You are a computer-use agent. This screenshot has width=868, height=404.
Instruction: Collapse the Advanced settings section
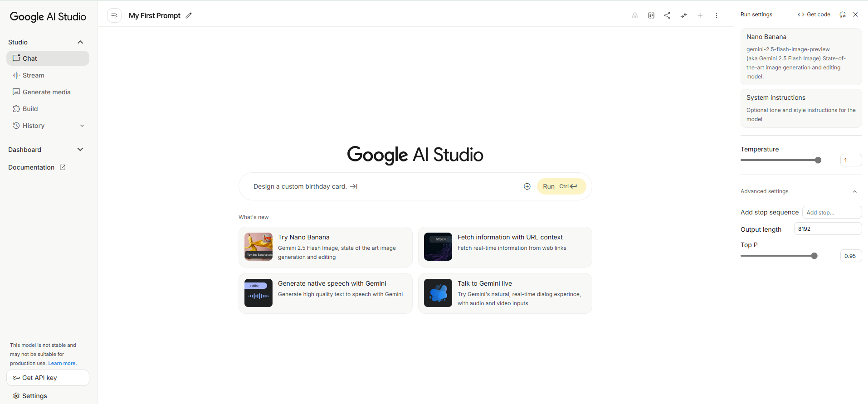[855, 191]
